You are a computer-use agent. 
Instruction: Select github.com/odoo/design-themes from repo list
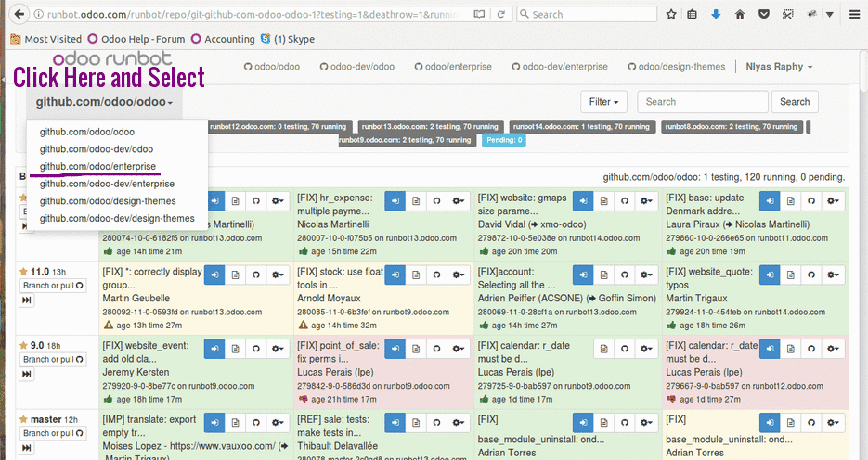pyautogui.click(x=108, y=200)
